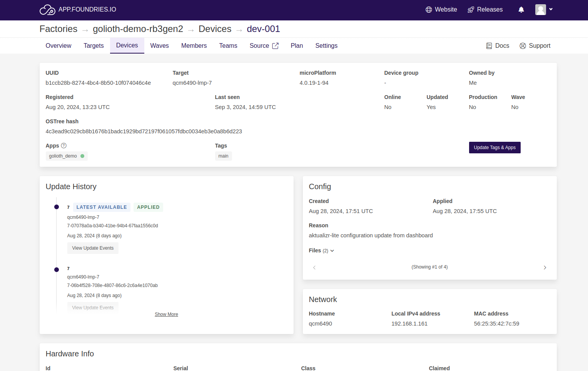Switch to the Targets tab
Screen dimensions: 588x371
(x=94, y=46)
